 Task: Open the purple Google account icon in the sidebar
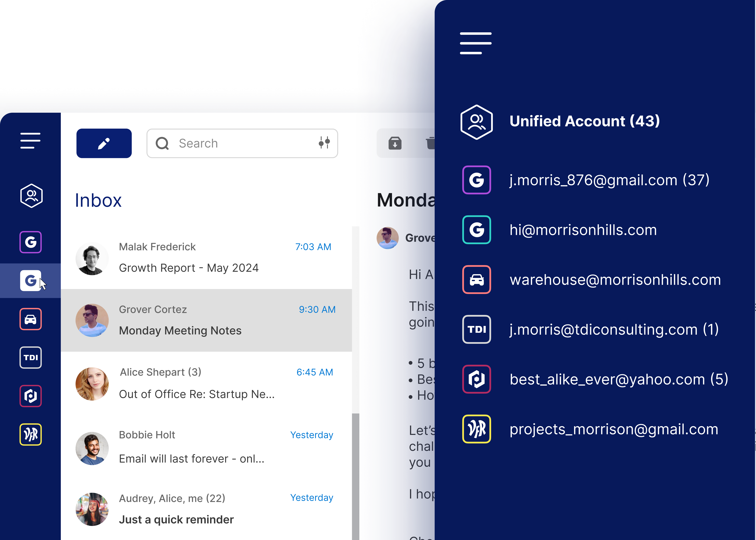31,242
